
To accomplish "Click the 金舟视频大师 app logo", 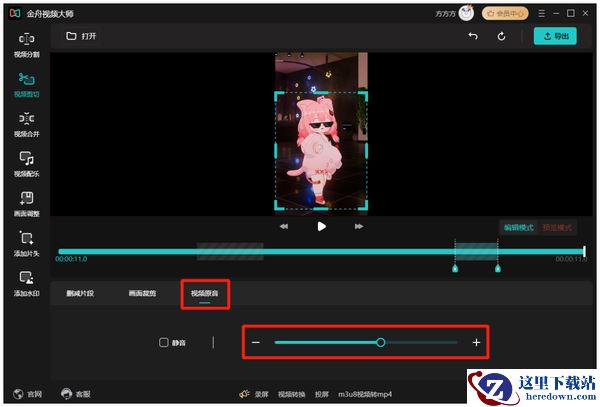I will (x=15, y=14).
